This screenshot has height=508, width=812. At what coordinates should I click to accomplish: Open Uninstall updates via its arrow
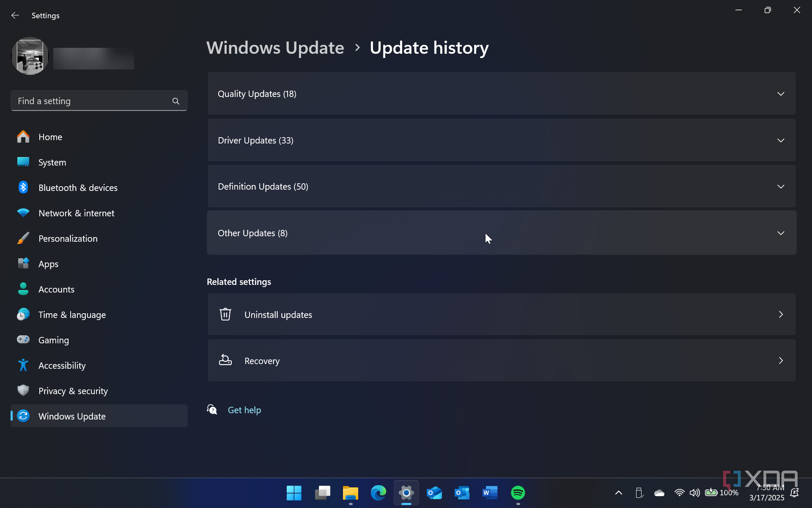781,314
